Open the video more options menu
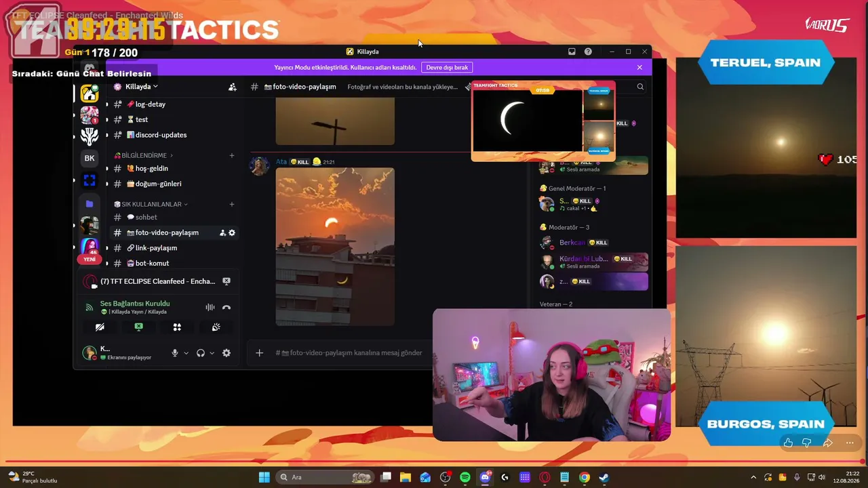This screenshot has width=868, height=488. [x=850, y=443]
